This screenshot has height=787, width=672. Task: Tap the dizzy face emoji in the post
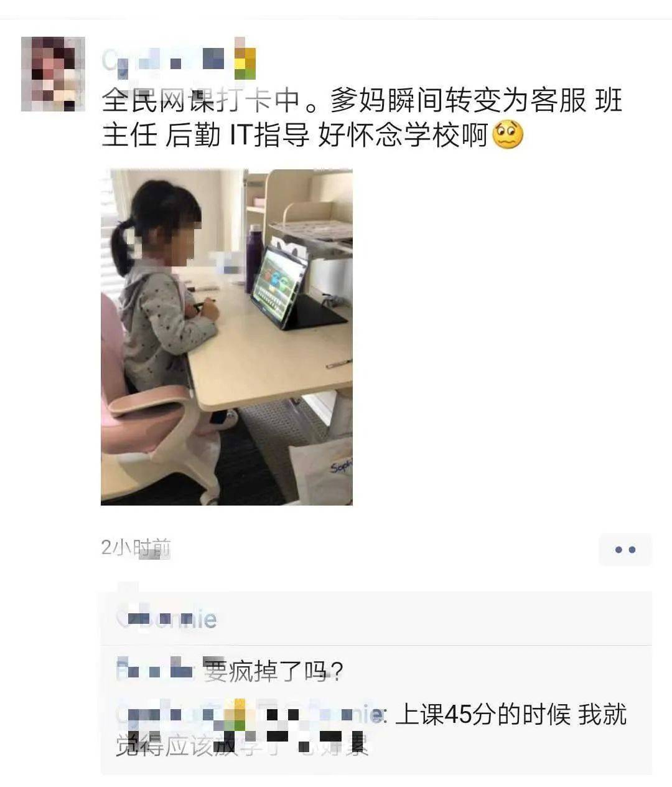point(508,135)
